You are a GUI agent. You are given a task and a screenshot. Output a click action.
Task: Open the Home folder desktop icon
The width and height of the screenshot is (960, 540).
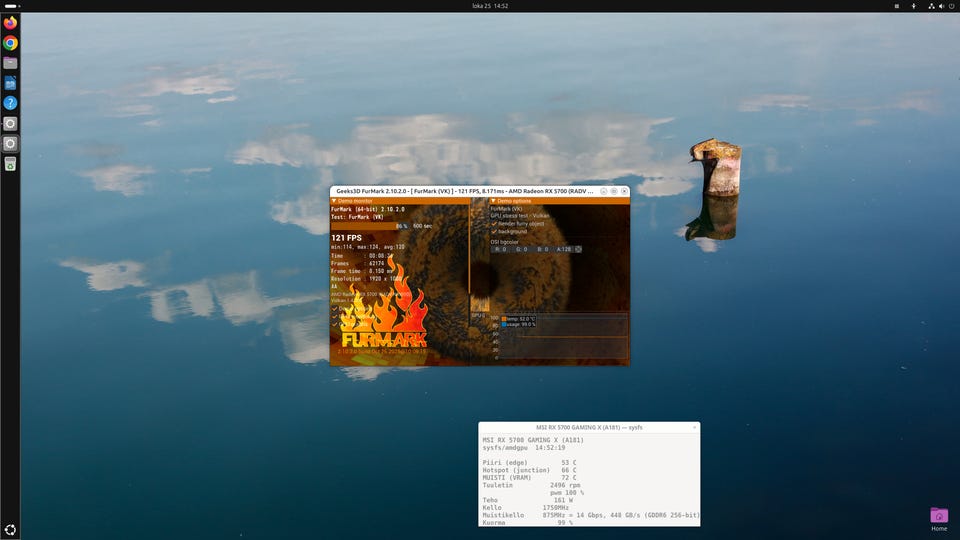[x=939, y=519]
